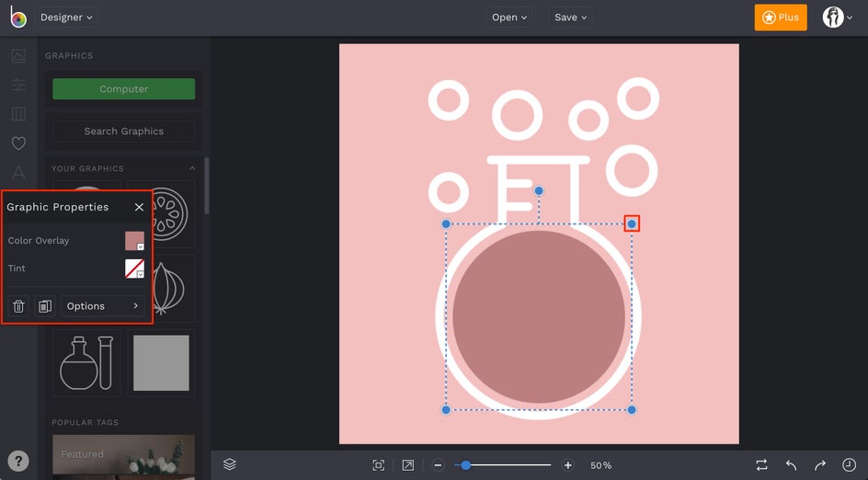The width and height of the screenshot is (868, 480).
Task: Click the fullscreen expand icon
Action: 407,465
